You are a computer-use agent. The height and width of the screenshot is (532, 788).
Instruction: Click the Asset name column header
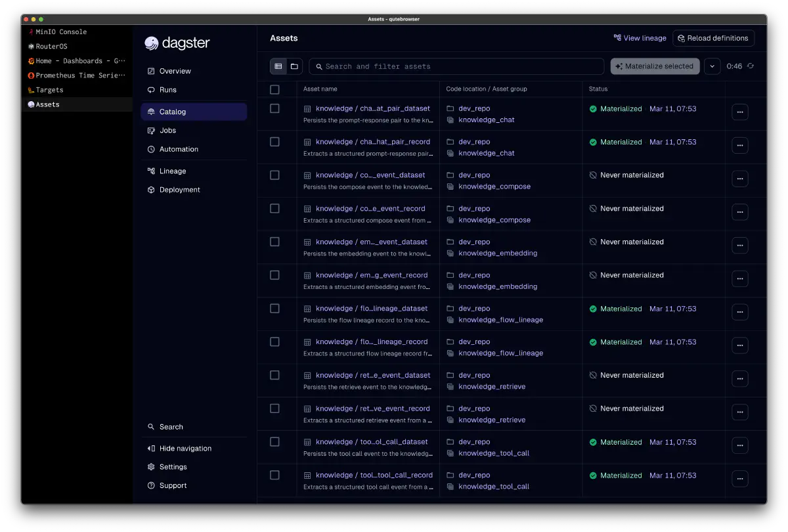[x=320, y=89]
